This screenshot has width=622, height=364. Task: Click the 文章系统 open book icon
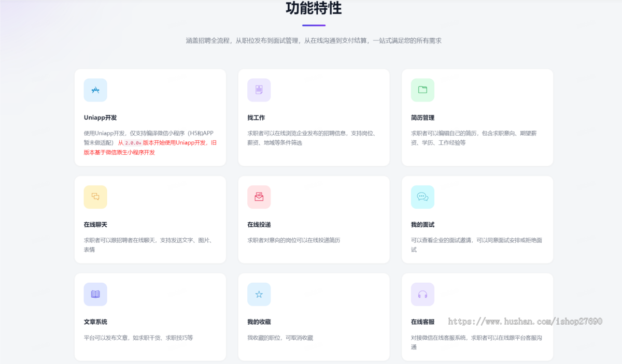point(95,294)
